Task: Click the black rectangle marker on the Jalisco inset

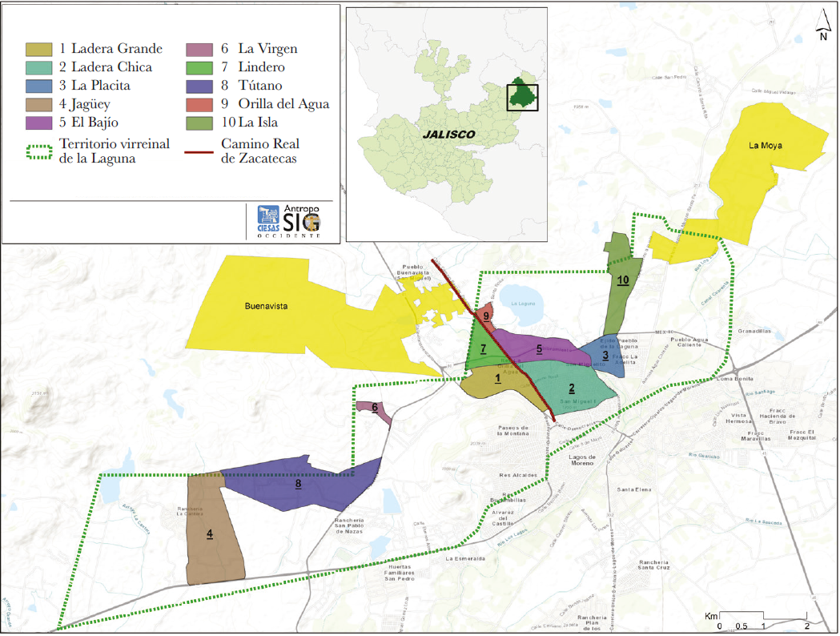Action: click(522, 96)
